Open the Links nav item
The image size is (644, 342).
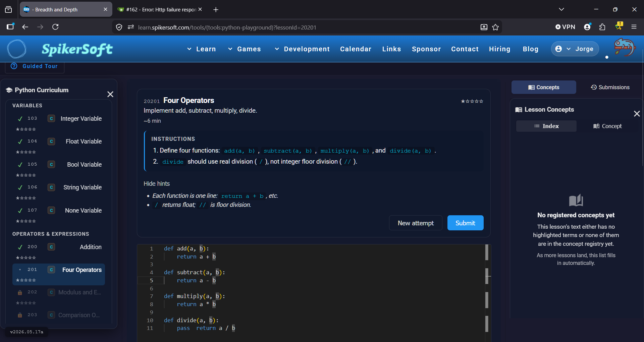(391, 49)
